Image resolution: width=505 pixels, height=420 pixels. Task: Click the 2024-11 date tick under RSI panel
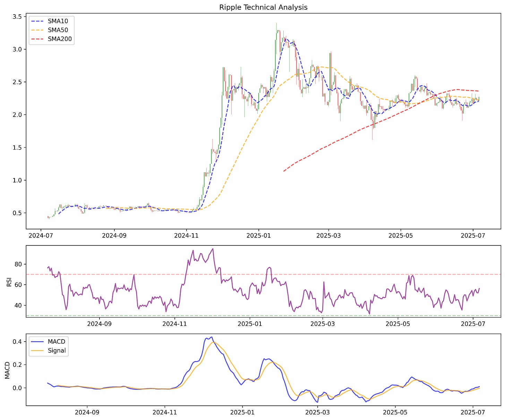(174, 324)
